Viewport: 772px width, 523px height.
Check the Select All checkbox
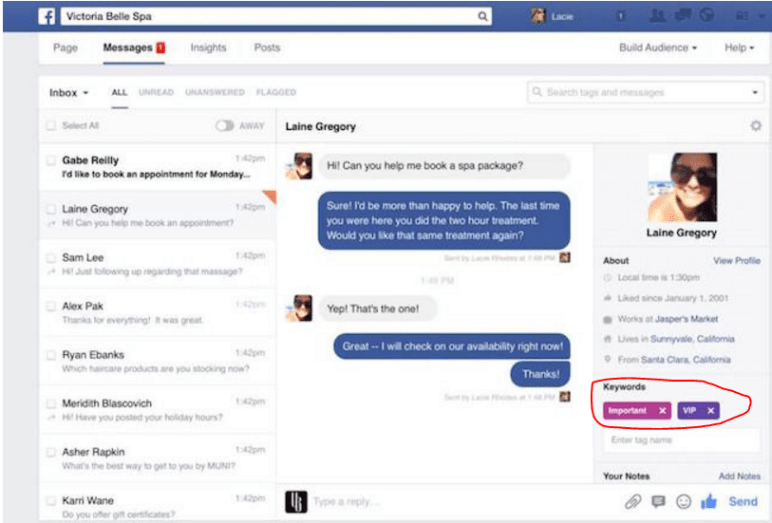pos(51,126)
